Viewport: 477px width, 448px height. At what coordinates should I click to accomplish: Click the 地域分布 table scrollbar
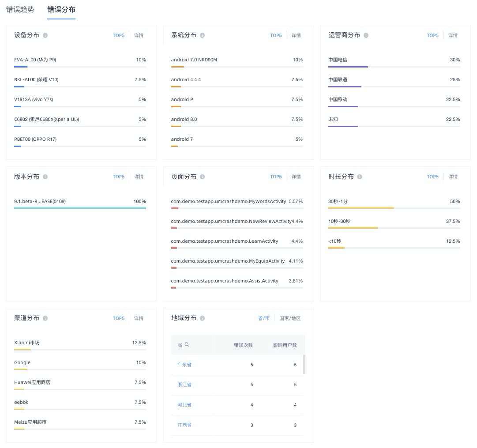click(304, 365)
